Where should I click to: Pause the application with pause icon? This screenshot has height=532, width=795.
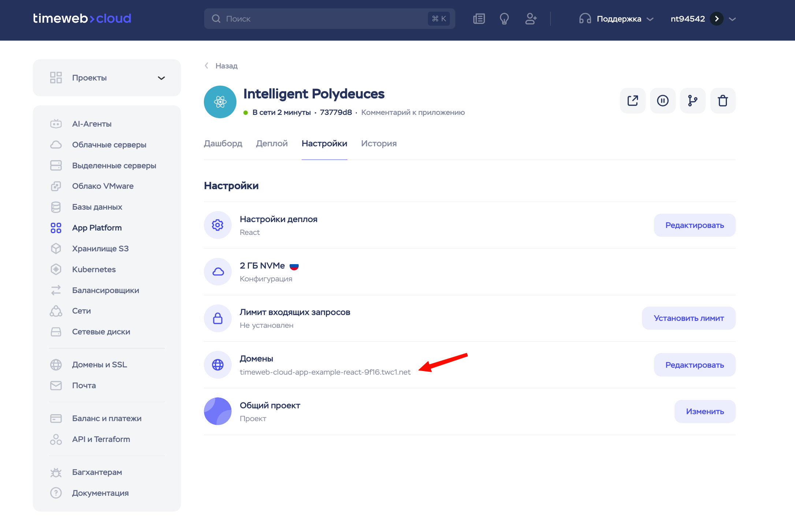[662, 101]
